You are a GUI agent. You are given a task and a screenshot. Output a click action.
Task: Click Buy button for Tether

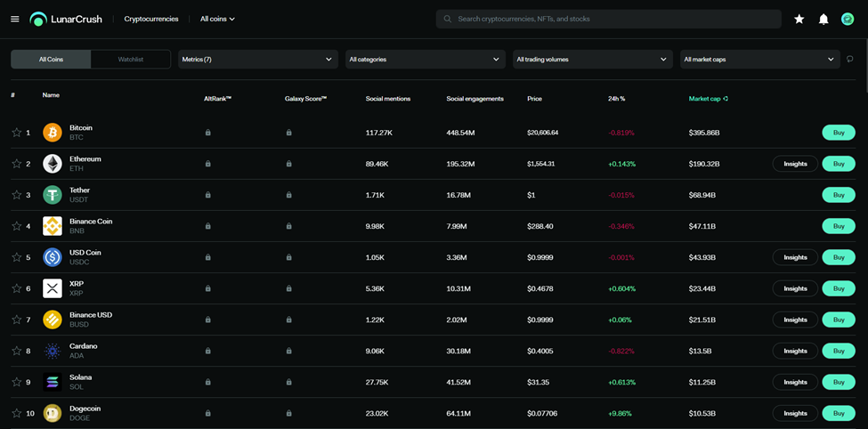click(839, 195)
